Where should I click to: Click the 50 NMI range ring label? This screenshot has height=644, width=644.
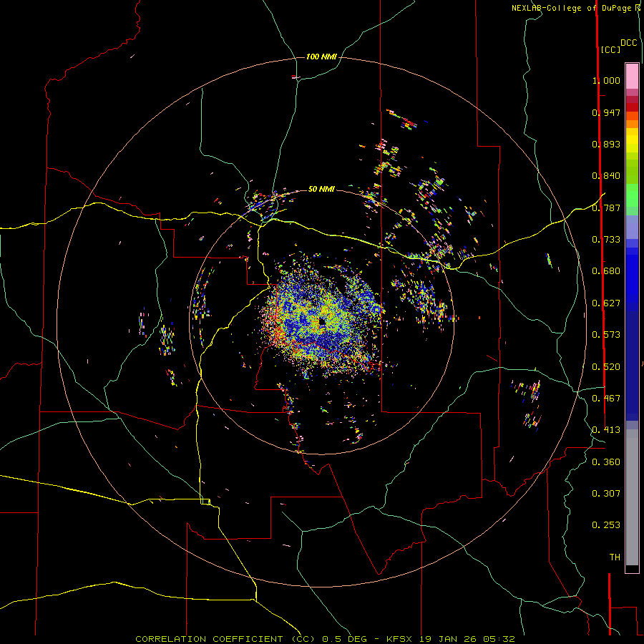tap(321, 189)
